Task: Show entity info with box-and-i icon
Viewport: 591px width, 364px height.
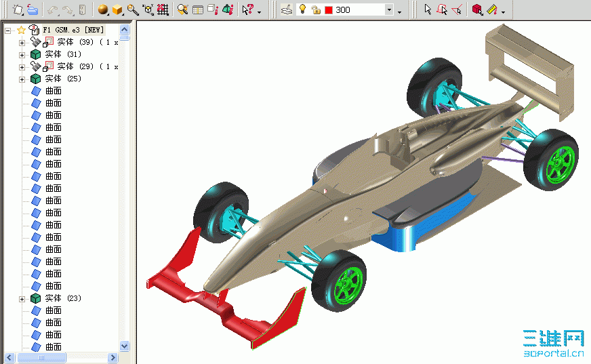Action: point(213,9)
